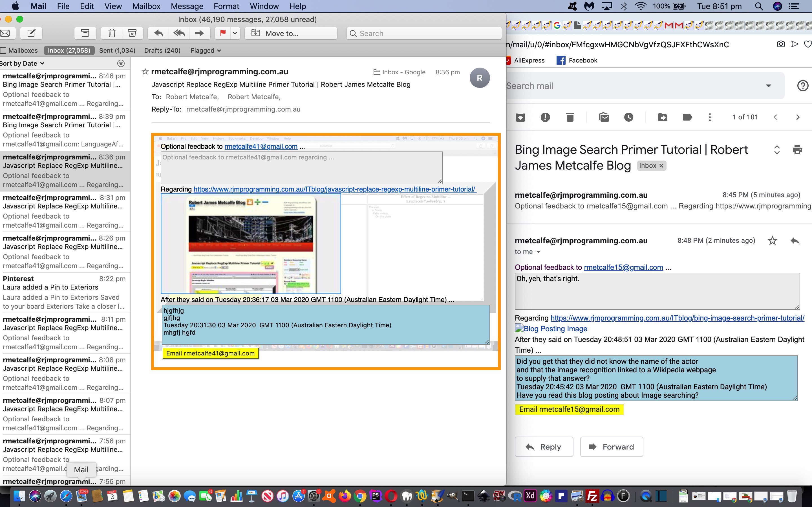Viewport: 812px width, 507px height.
Task: Click the Email rmetcalfe15@gmail.com yellow button
Action: pyautogui.click(x=569, y=409)
